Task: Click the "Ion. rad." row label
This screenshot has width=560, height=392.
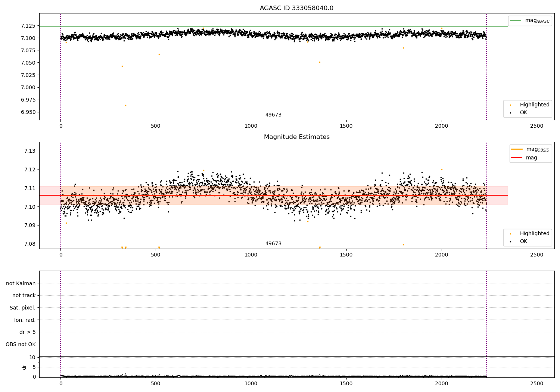Action: pyautogui.click(x=25, y=320)
